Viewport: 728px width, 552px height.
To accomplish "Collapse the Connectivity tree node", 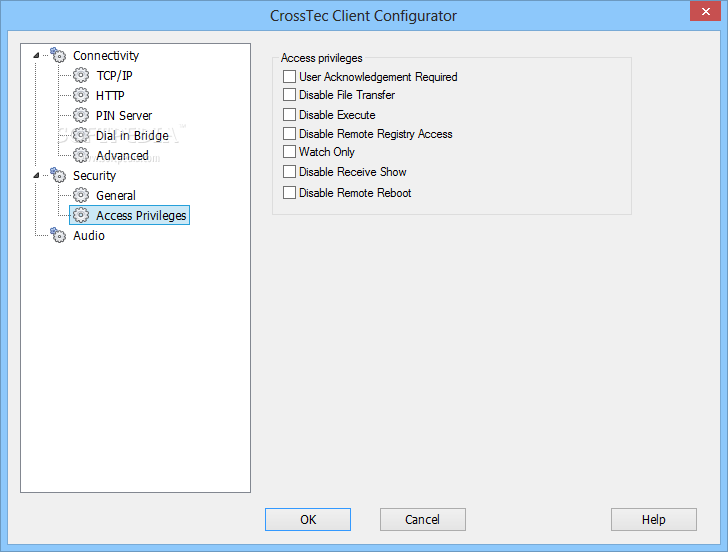I will pos(36,55).
